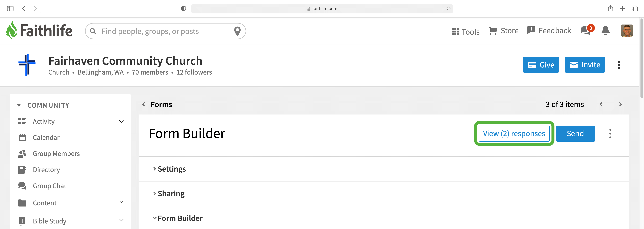Click the location pin in search bar
This screenshot has width=644, height=229.
[237, 31]
